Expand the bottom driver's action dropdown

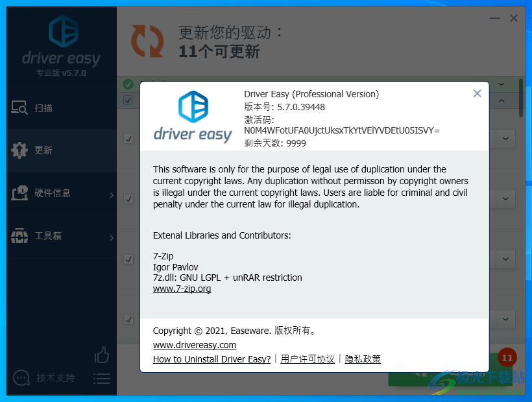coord(505,319)
